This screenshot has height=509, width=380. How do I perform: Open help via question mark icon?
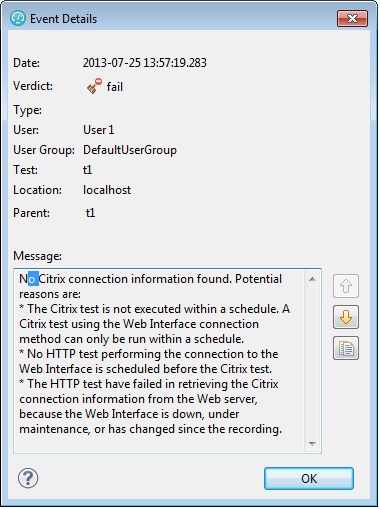click(28, 478)
